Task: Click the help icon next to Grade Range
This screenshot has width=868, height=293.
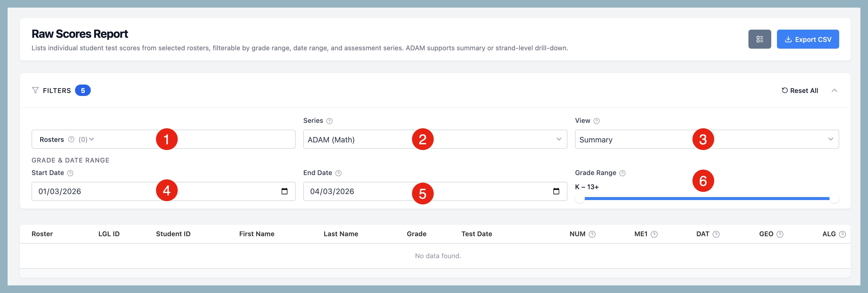Action: click(622, 173)
